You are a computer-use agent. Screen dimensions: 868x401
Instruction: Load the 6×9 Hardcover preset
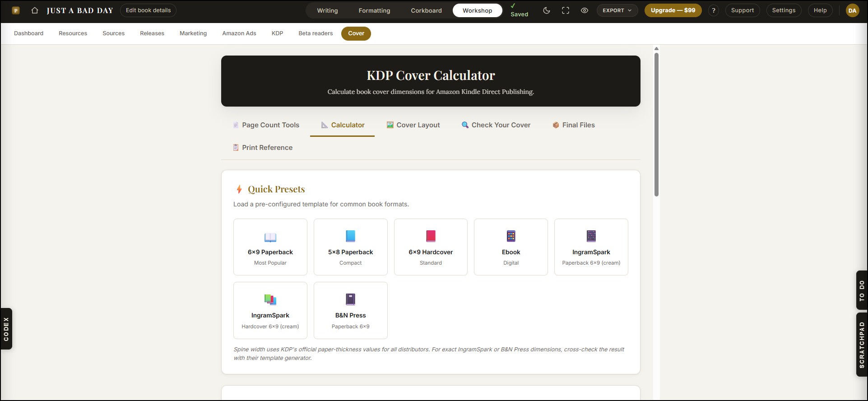(431, 247)
